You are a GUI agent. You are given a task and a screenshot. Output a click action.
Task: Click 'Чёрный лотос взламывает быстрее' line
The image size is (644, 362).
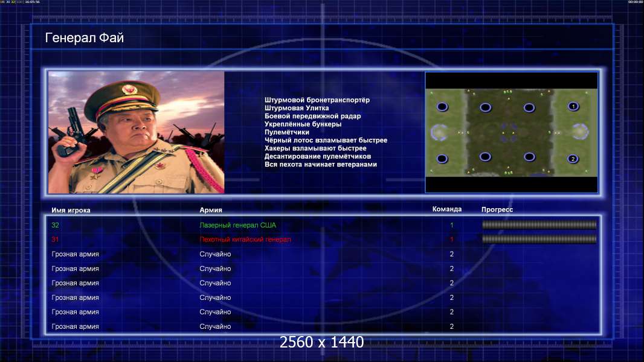[326, 140]
